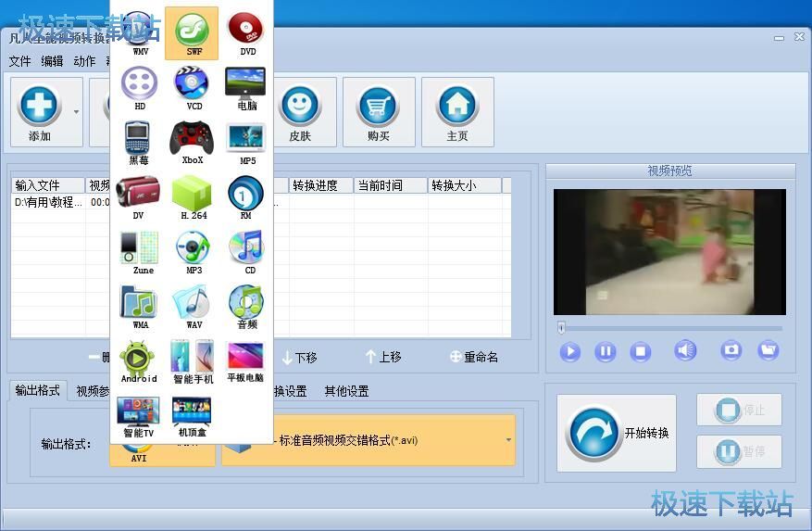This screenshot has height=531, width=812.
Task: Select the MP3 audio format icon
Action: pyautogui.click(x=193, y=251)
